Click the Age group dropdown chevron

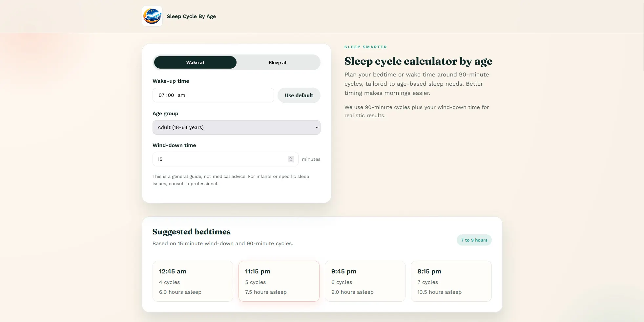tap(317, 127)
